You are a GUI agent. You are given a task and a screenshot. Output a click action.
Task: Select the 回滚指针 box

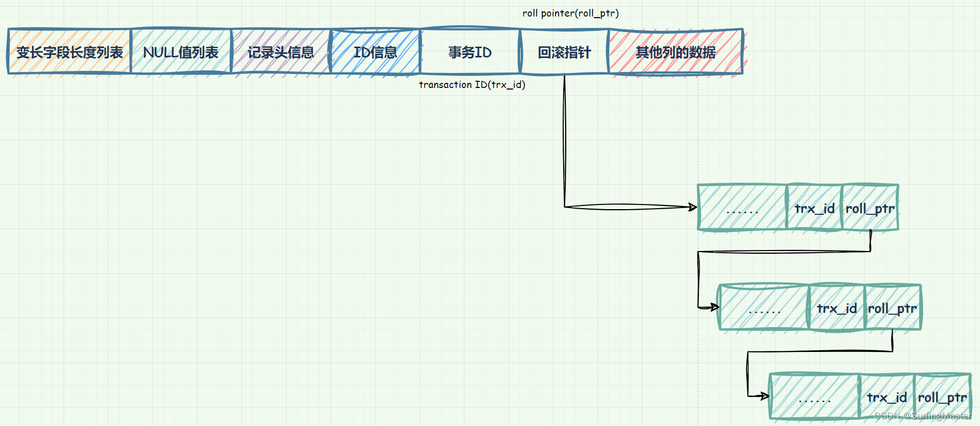[564, 51]
